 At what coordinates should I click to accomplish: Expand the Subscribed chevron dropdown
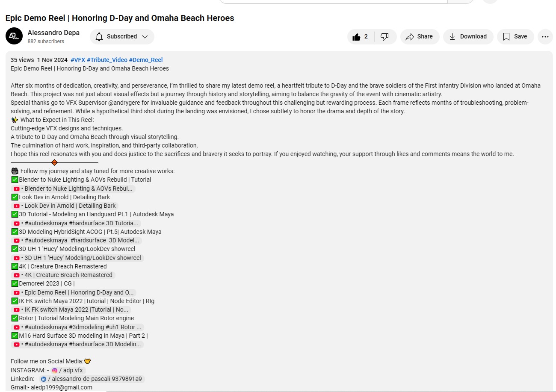(145, 37)
